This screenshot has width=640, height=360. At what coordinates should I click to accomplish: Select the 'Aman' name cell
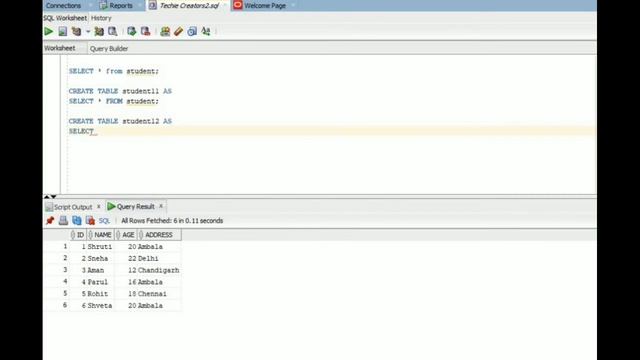100,270
